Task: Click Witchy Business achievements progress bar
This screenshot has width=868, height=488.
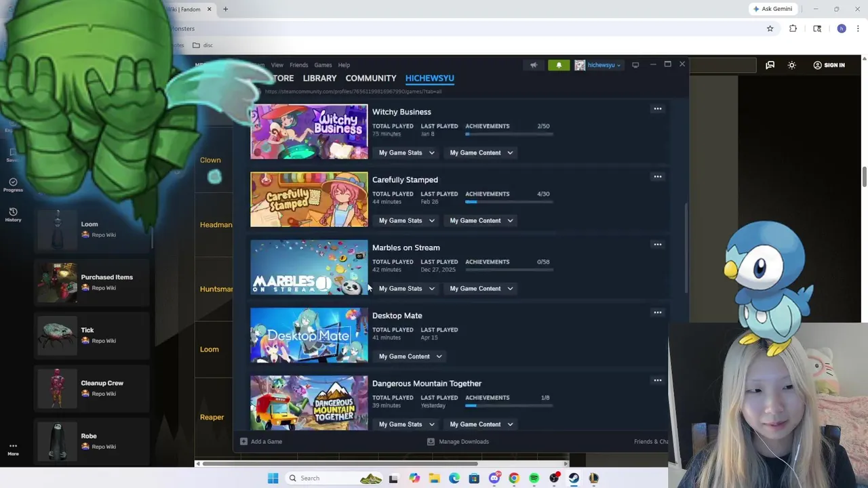Action: tap(509, 134)
